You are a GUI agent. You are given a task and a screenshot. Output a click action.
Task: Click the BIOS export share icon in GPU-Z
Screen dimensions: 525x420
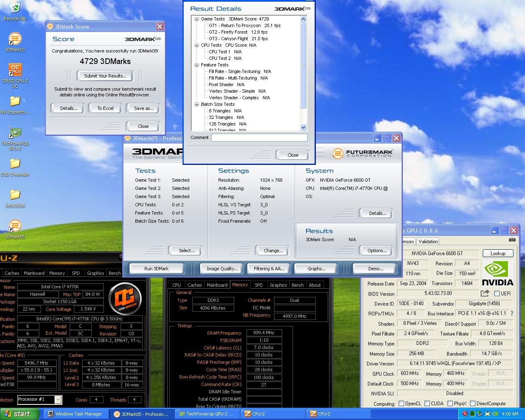(x=485, y=293)
